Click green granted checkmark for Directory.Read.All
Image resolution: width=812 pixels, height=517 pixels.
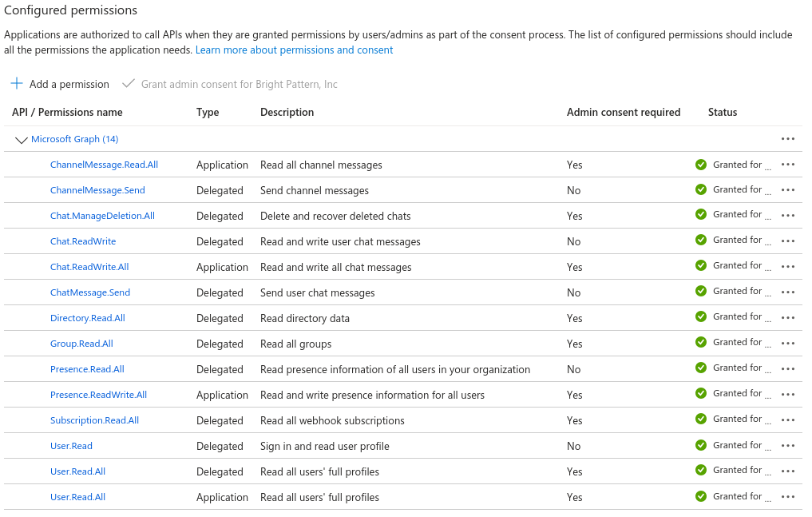click(701, 316)
